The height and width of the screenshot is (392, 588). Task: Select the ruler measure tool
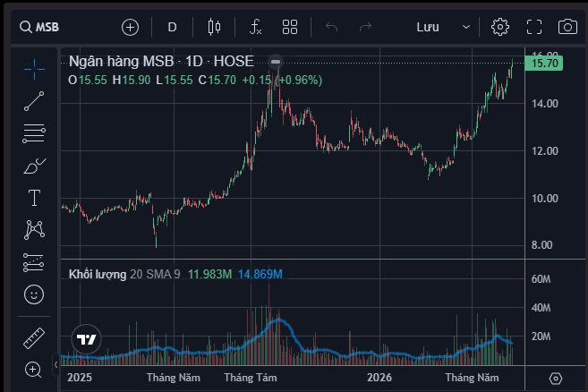pyautogui.click(x=34, y=338)
